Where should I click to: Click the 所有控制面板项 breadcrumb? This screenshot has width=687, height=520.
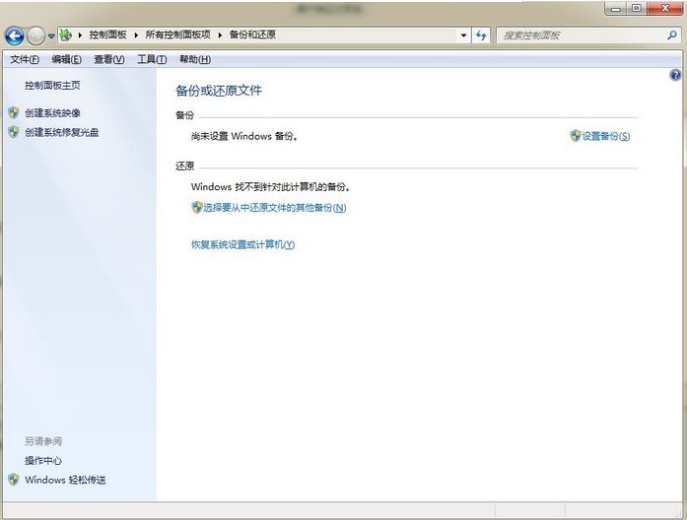click(178, 35)
